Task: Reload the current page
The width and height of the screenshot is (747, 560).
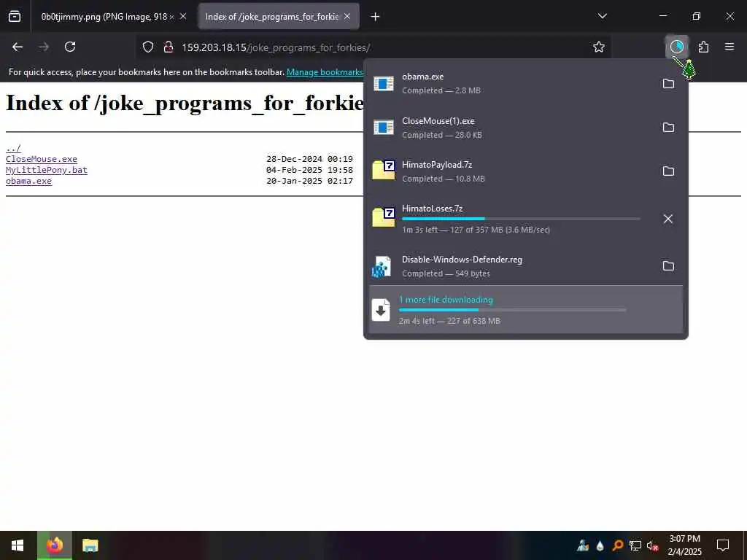Action: click(x=70, y=47)
